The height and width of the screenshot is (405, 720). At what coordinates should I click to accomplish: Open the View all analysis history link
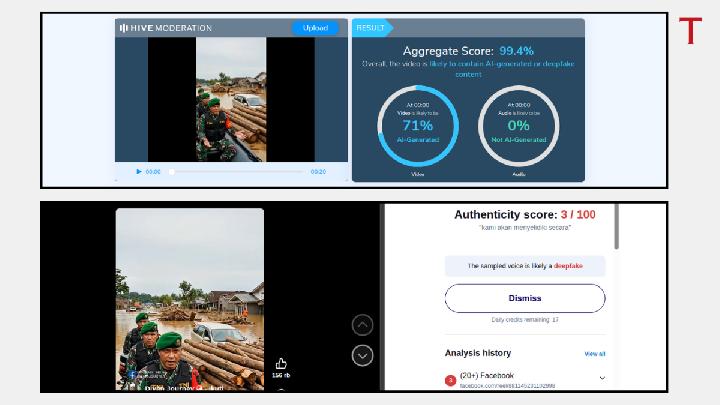(594, 354)
